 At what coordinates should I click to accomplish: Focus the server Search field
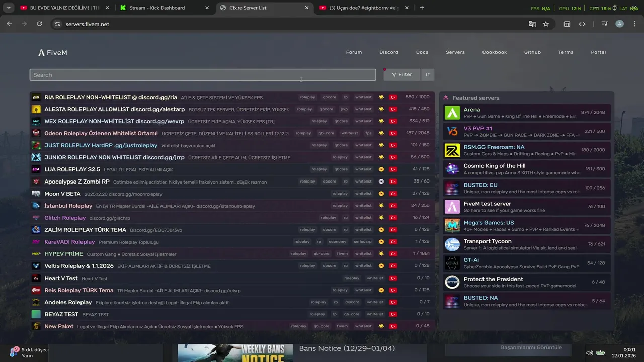tap(203, 75)
